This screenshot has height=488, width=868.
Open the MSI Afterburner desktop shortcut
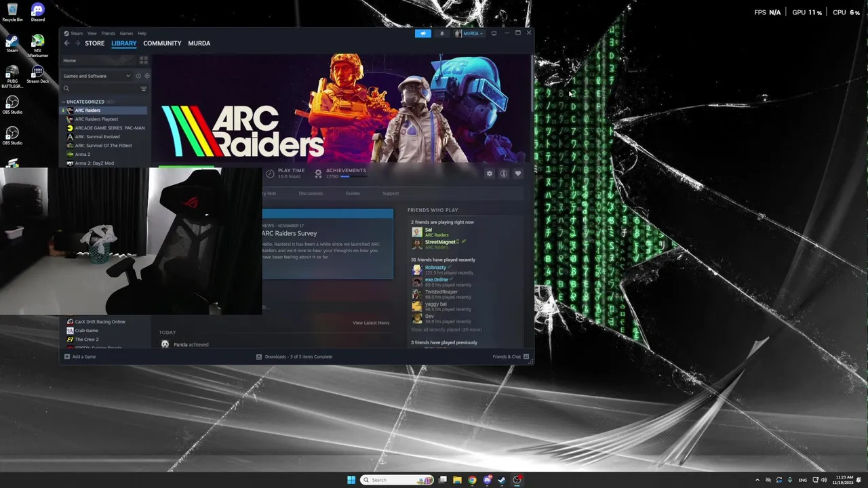point(38,46)
